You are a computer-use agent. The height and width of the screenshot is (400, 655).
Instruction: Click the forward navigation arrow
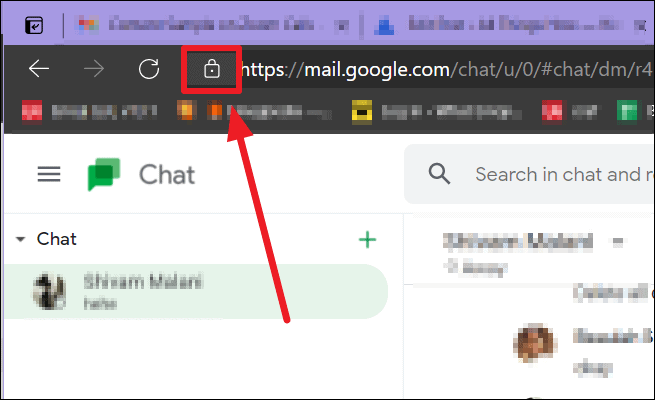94,68
